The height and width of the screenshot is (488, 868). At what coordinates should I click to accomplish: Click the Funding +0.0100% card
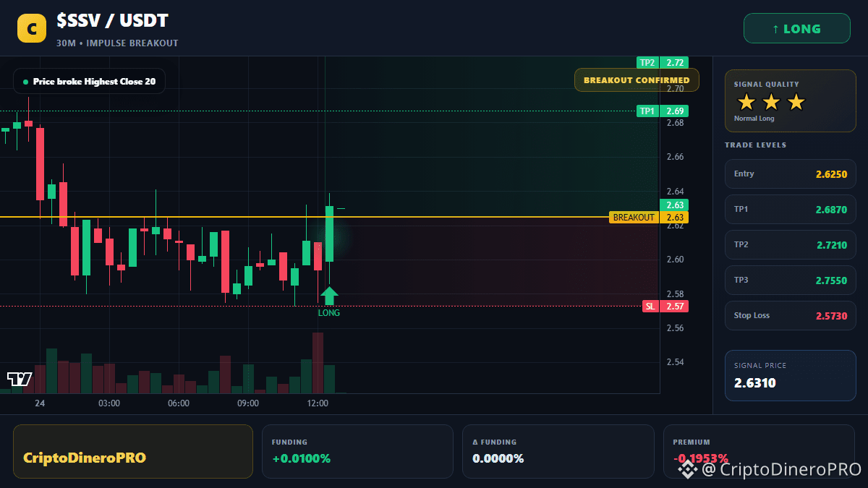(357, 451)
